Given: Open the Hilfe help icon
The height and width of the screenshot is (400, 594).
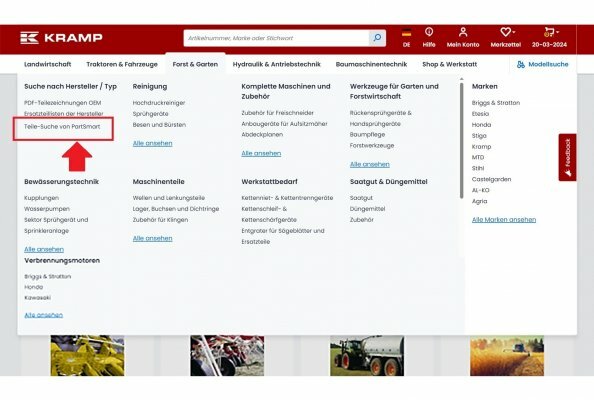Looking at the screenshot, I should click(x=429, y=38).
